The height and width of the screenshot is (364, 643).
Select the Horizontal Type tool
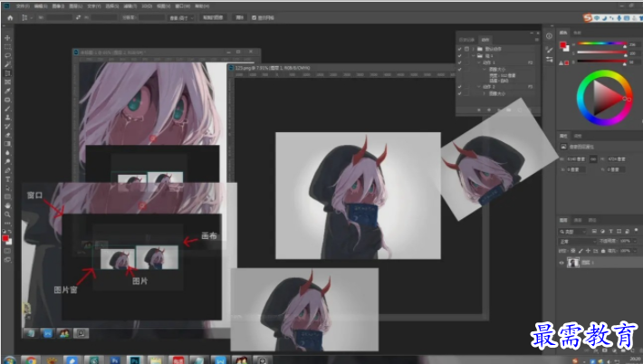[x=7, y=179]
